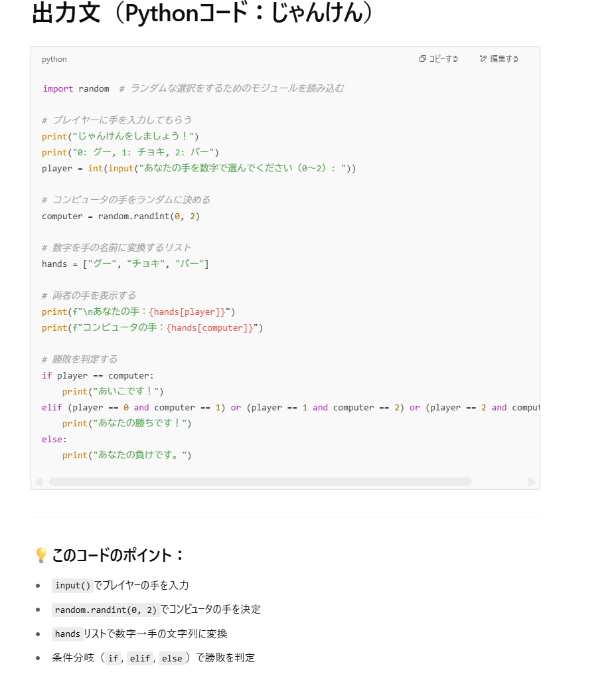Image resolution: width=616 pixels, height=690 pixels.
Task: Click the inline input() code chip
Action: click(x=72, y=586)
